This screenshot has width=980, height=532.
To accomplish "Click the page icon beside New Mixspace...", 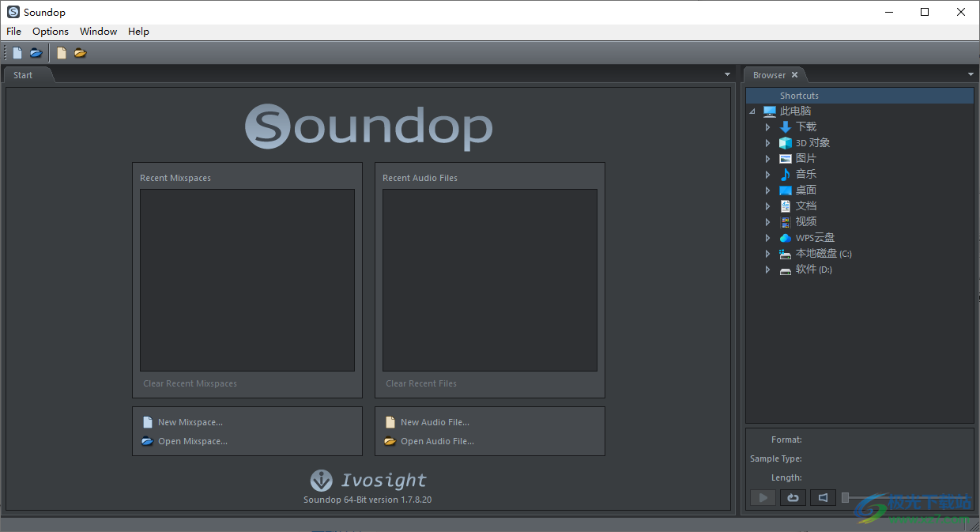I will [x=147, y=422].
